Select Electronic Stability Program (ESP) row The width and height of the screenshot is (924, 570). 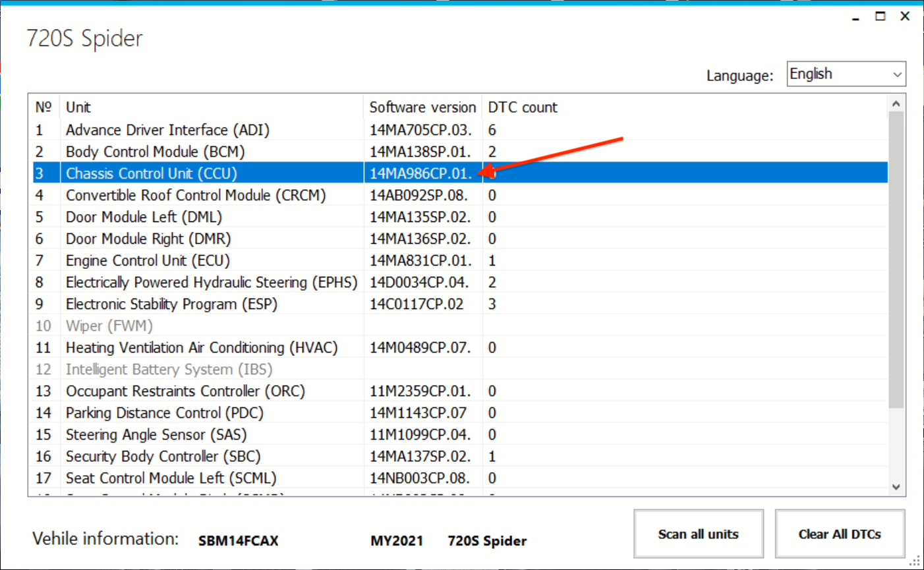click(x=460, y=304)
